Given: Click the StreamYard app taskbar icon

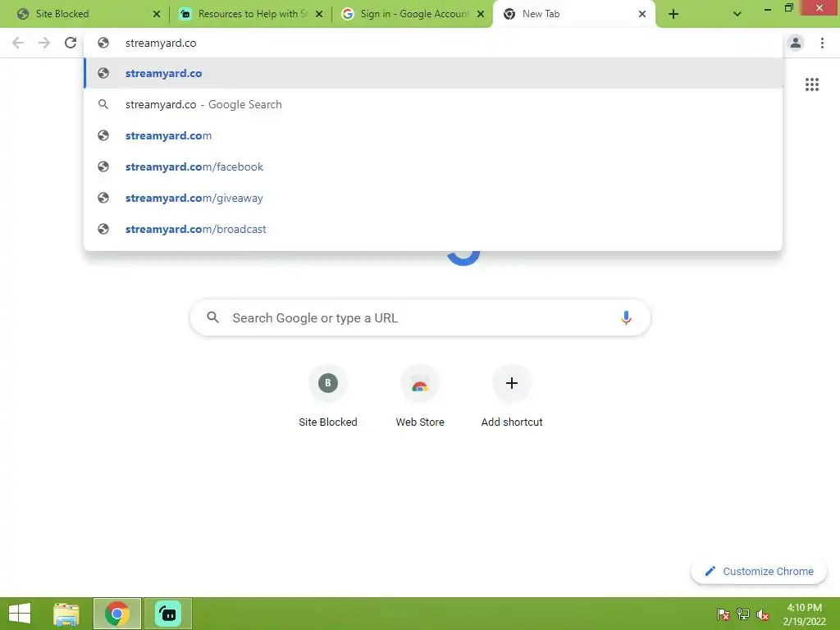Looking at the screenshot, I should pyautogui.click(x=167, y=614).
